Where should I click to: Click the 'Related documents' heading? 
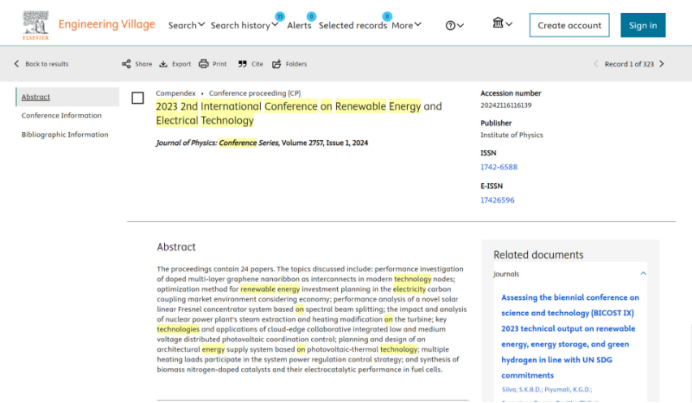point(538,255)
